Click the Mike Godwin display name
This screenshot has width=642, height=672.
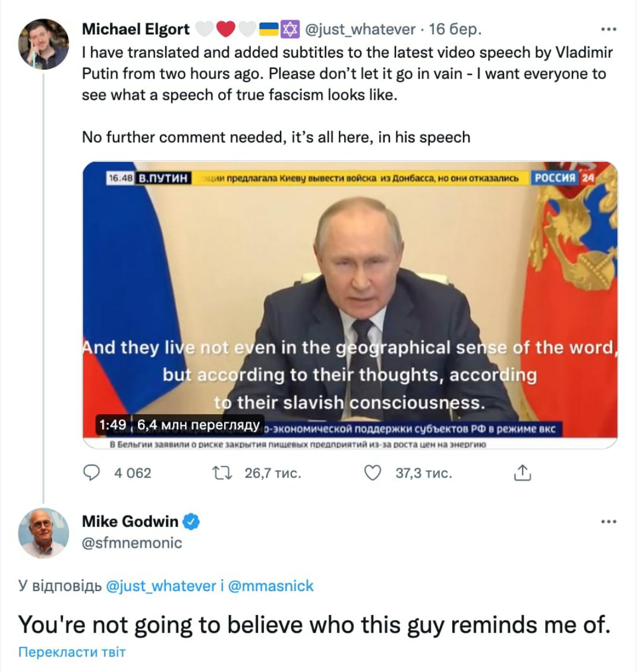130,522
